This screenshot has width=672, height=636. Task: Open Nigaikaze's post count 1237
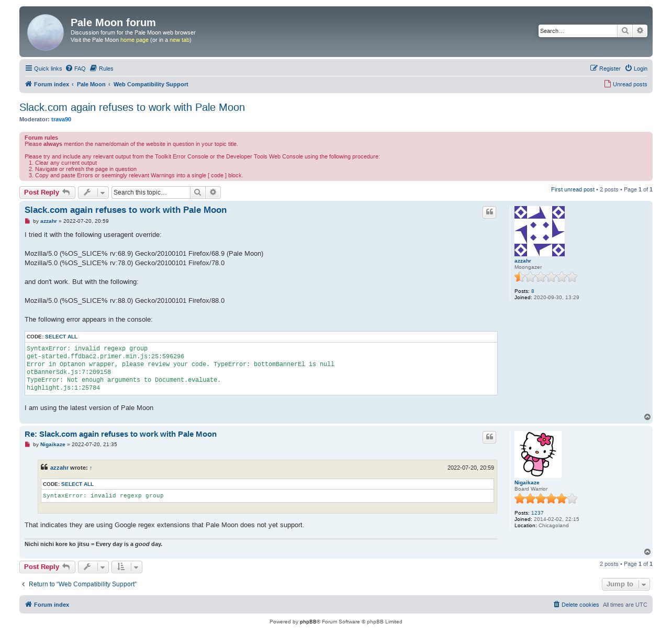[537, 513]
